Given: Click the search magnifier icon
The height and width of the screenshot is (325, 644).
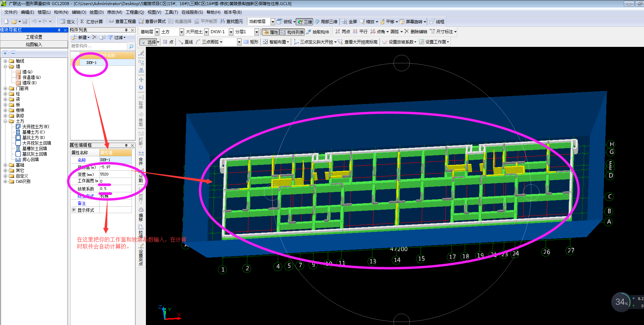Looking at the screenshot, I should click(x=131, y=46).
